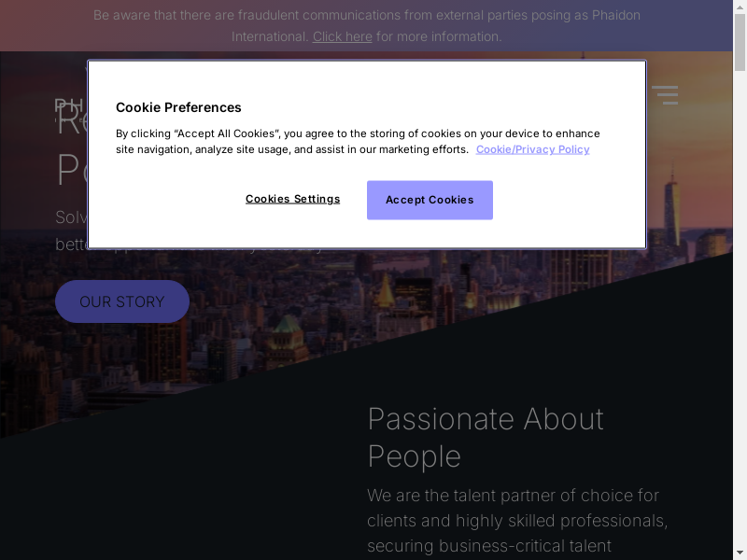The image size is (747, 560).
Task: Click the 'We are the talent partner' paragraph
Action: [517, 520]
